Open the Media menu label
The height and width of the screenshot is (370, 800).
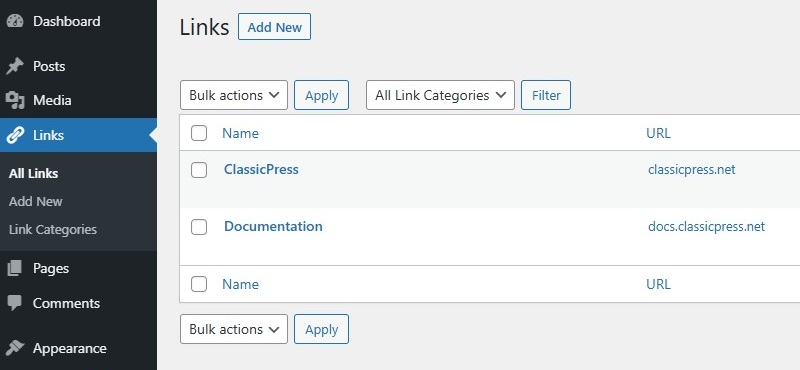(x=52, y=101)
